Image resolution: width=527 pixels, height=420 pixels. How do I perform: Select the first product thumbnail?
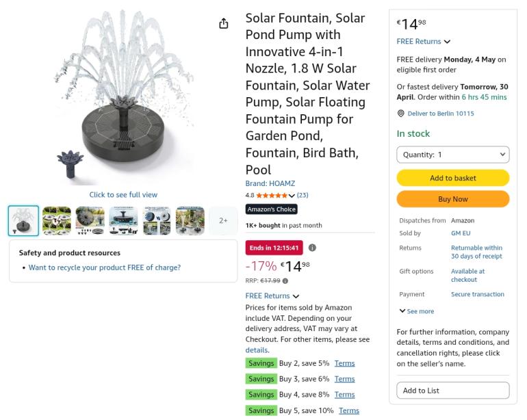coord(23,220)
